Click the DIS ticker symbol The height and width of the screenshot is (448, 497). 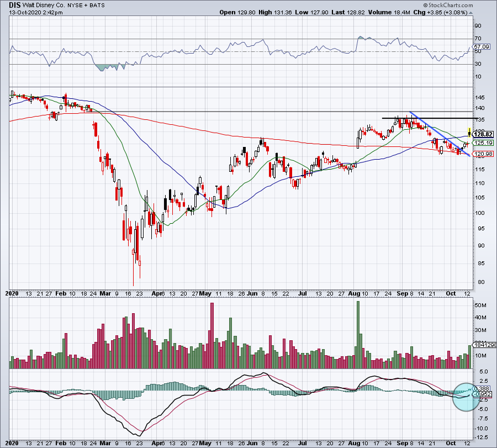click(14, 5)
